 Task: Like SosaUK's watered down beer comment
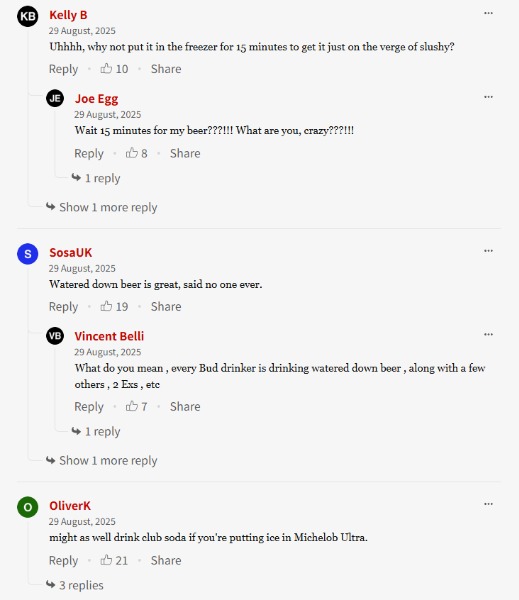click(106, 306)
